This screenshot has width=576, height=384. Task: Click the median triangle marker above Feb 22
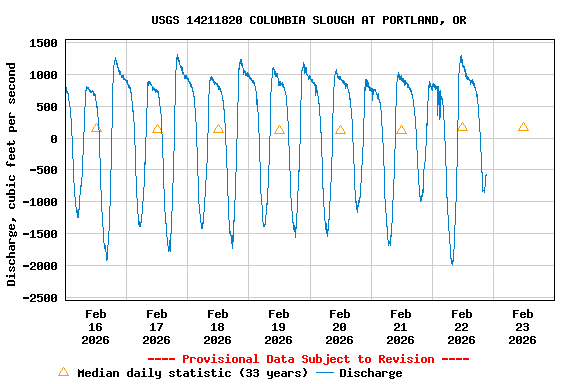[462, 127]
